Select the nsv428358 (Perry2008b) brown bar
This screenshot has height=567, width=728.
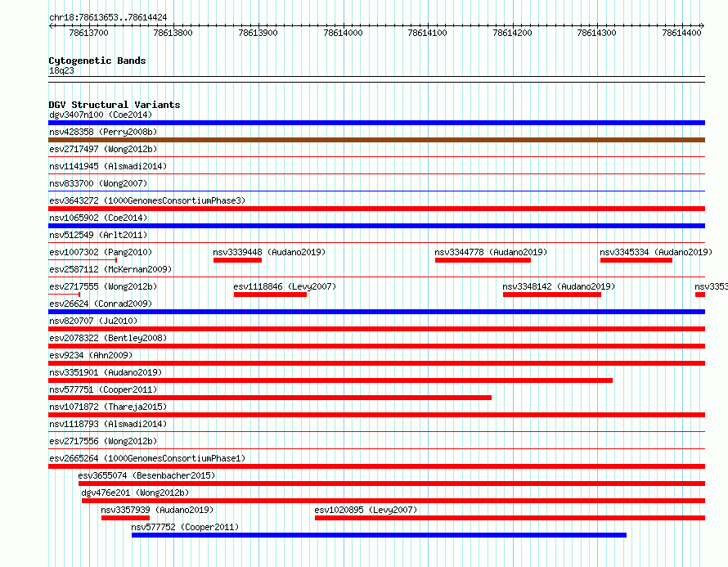pos(376,140)
